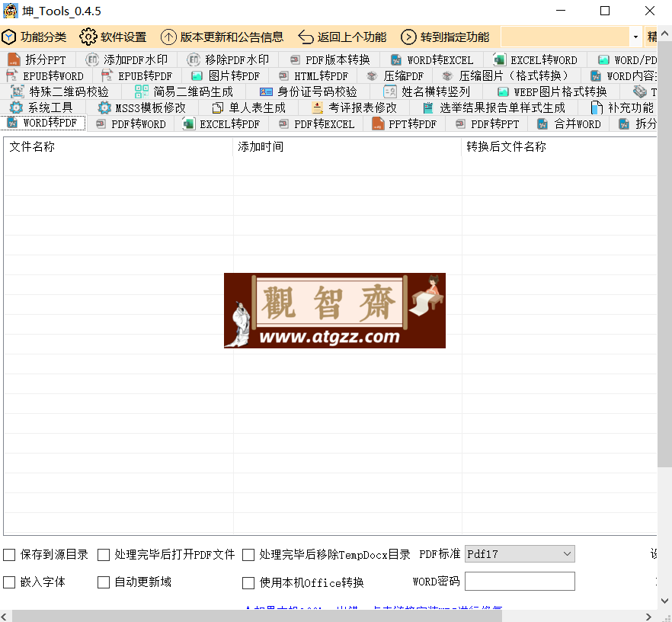
Task: Open 压缩图片（格式转换）tool icon
Action: click(447, 76)
